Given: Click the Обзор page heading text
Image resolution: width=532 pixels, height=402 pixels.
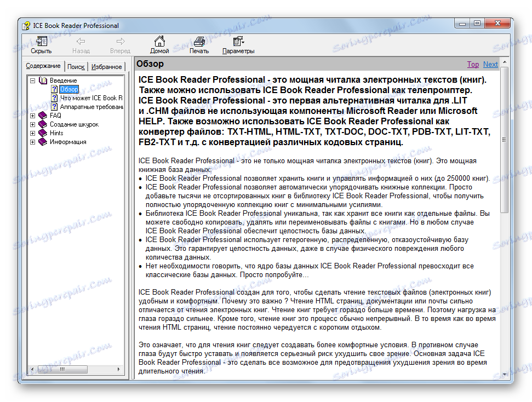Looking at the screenshot, I should (150, 64).
